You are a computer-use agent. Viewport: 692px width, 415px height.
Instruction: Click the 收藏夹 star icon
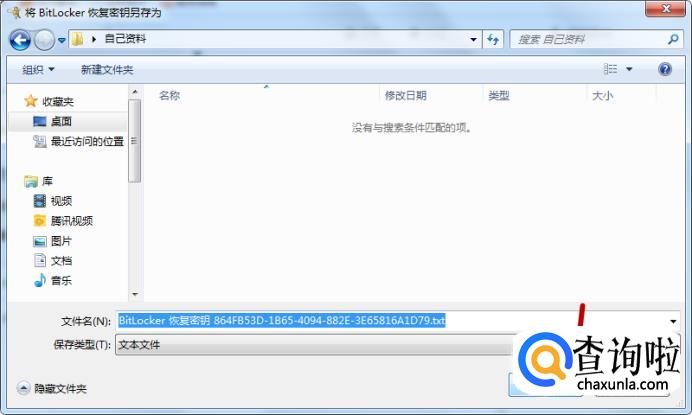point(30,101)
